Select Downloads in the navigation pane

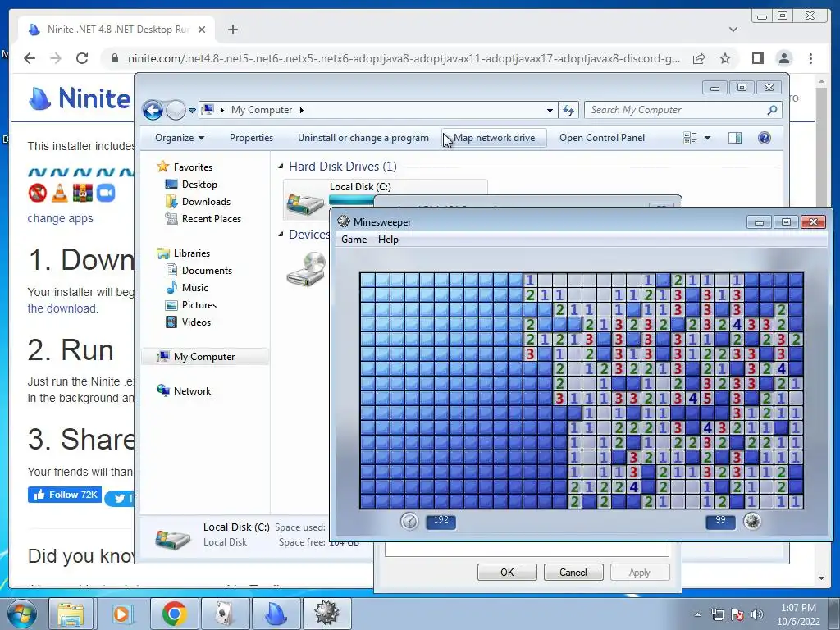[x=206, y=202]
